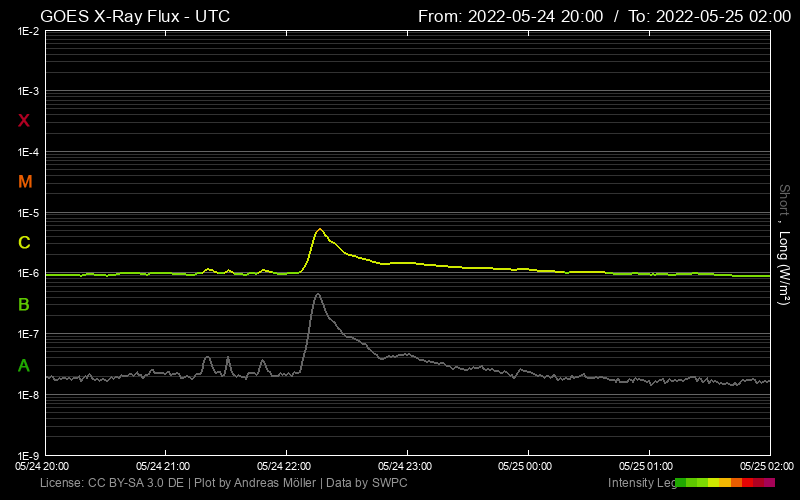
Task: Pick the dark orange intensity legend swatch
Action: tap(736, 483)
